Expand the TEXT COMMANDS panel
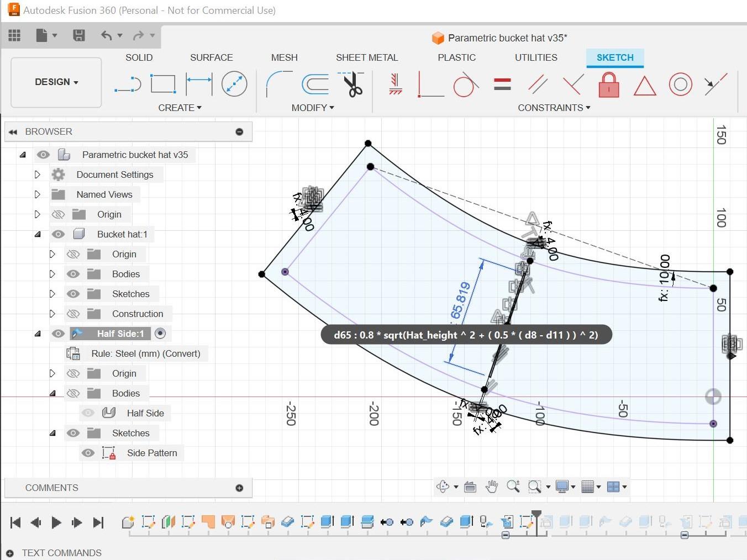747x560 pixels. click(9, 553)
